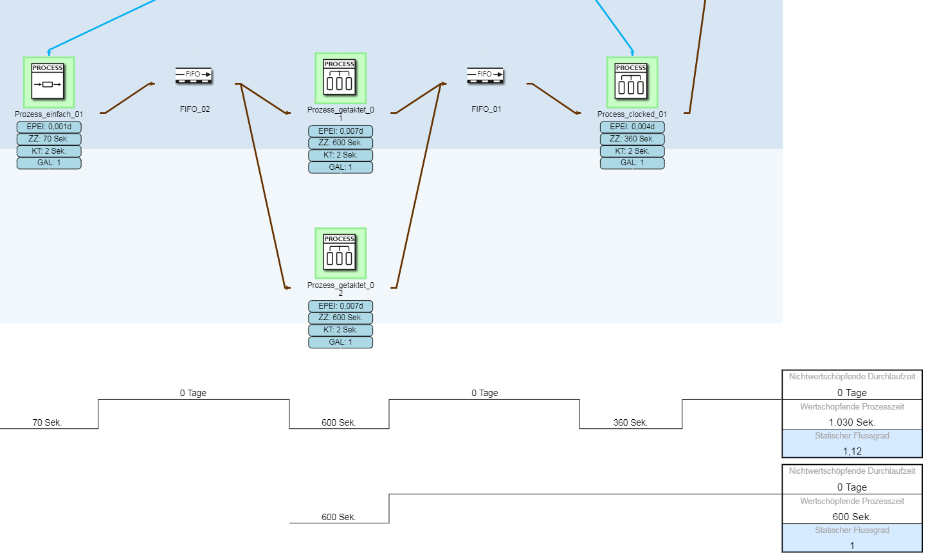Click the 70 Sek. timeline segment
The height and width of the screenshot is (560, 928).
[47, 422]
